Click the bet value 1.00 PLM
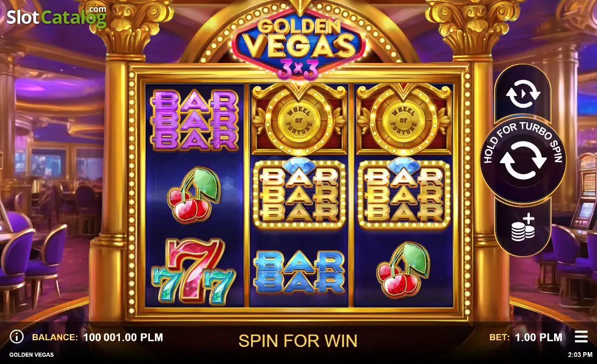Image resolution: width=597 pixels, height=364 pixels. (x=539, y=337)
